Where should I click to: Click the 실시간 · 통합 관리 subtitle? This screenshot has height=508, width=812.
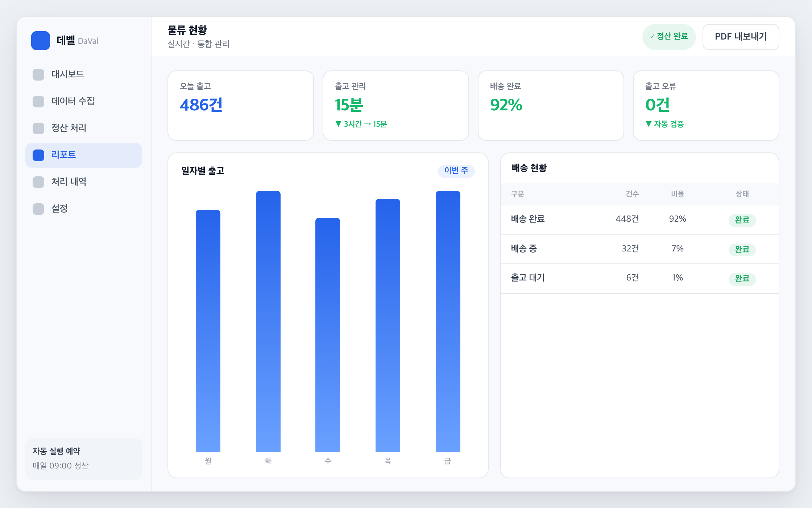click(x=198, y=44)
